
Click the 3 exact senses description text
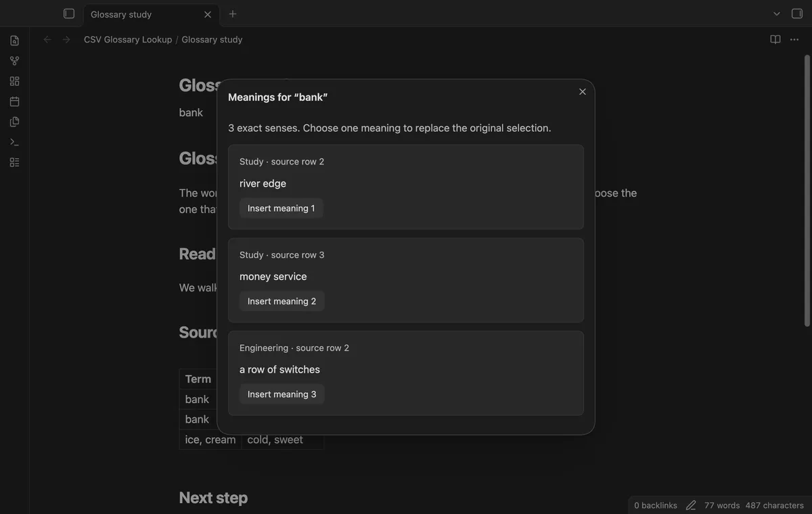point(390,128)
